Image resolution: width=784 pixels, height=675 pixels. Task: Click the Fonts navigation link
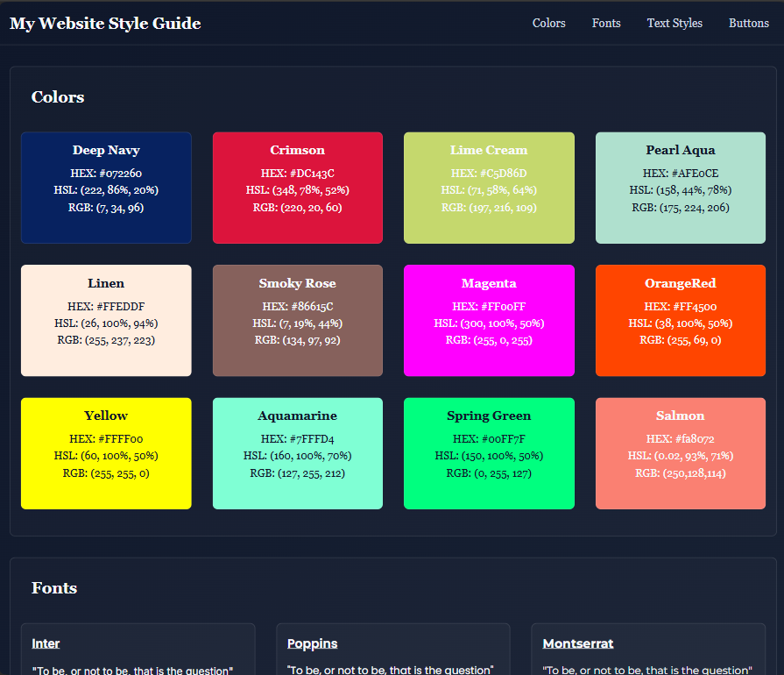(606, 24)
